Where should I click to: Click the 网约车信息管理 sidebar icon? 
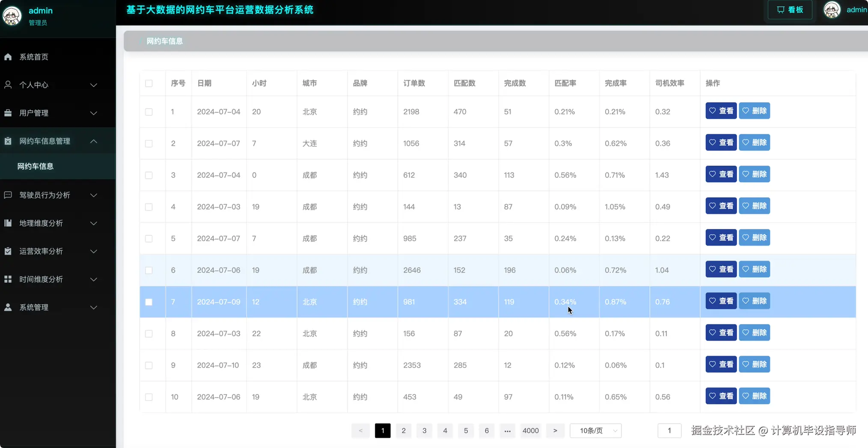coord(8,141)
